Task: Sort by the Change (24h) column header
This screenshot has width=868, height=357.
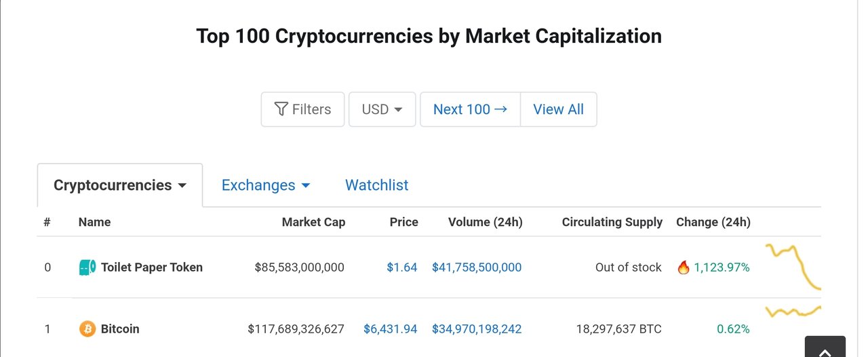Action: coord(713,222)
